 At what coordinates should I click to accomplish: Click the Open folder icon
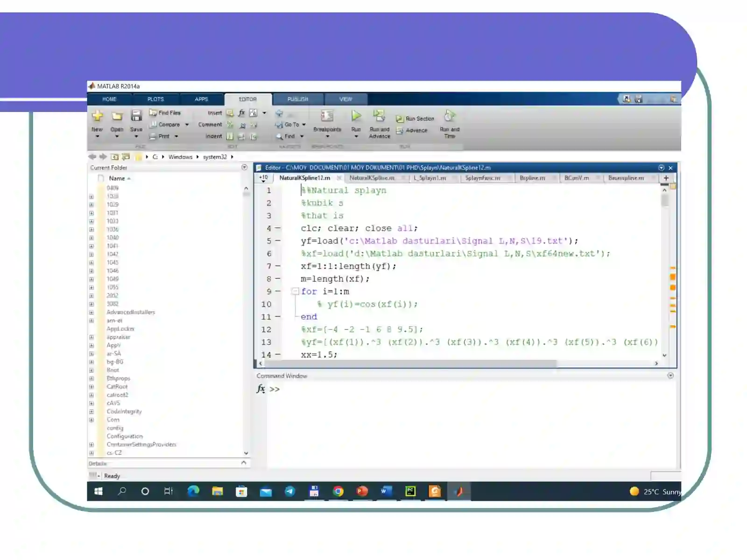(x=117, y=116)
